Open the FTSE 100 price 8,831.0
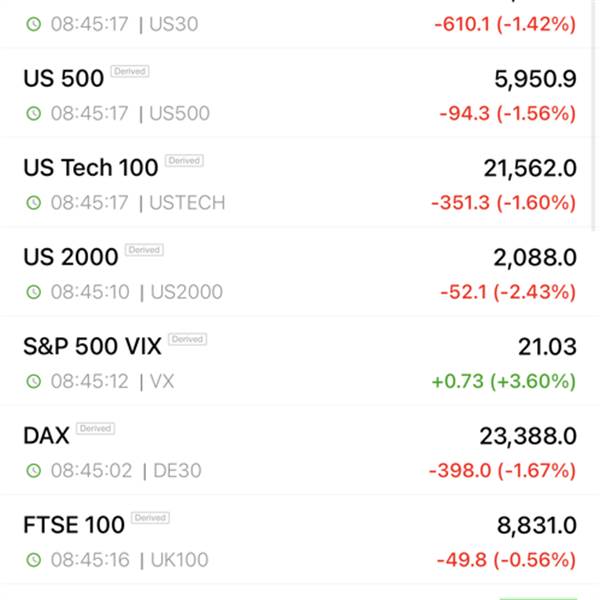Viewport: 600px width, 600px height. [x=536, y=525]
